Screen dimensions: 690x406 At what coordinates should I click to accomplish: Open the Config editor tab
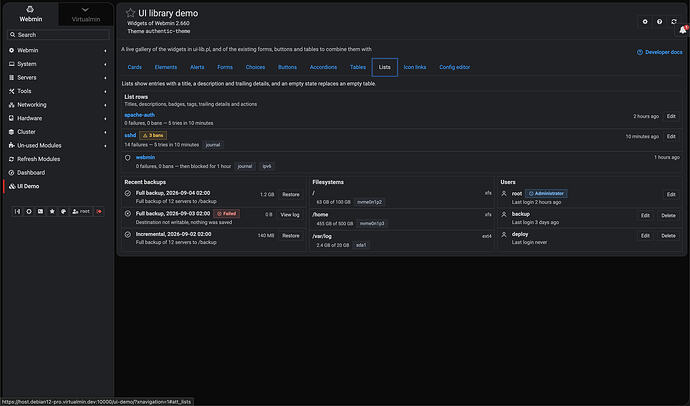455,67
